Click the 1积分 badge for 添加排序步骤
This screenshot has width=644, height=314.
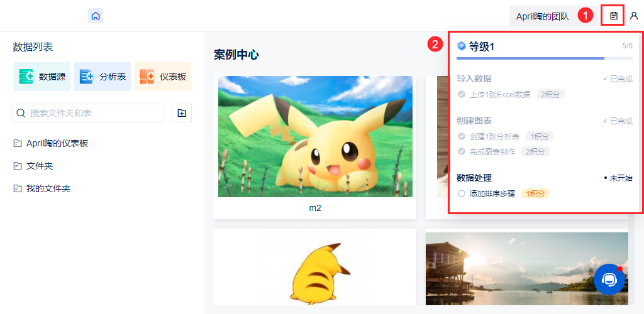pyautogui.click(x=536, y=193)
